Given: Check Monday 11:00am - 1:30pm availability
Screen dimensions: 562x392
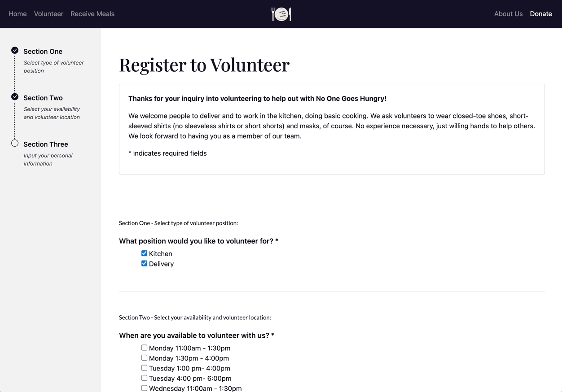Looking at the screenshot, I should pos(144,348).
